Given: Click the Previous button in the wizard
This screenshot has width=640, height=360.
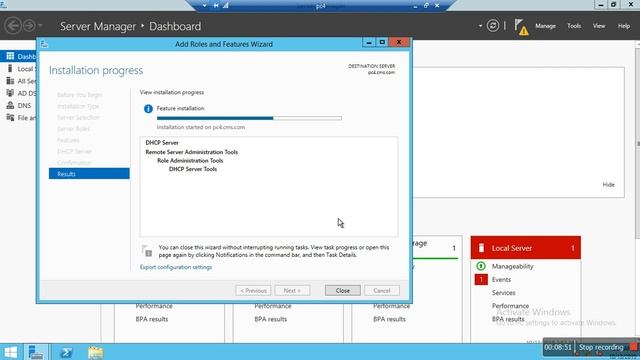Looking at the screenshot, I should click(x=253, y=290).
